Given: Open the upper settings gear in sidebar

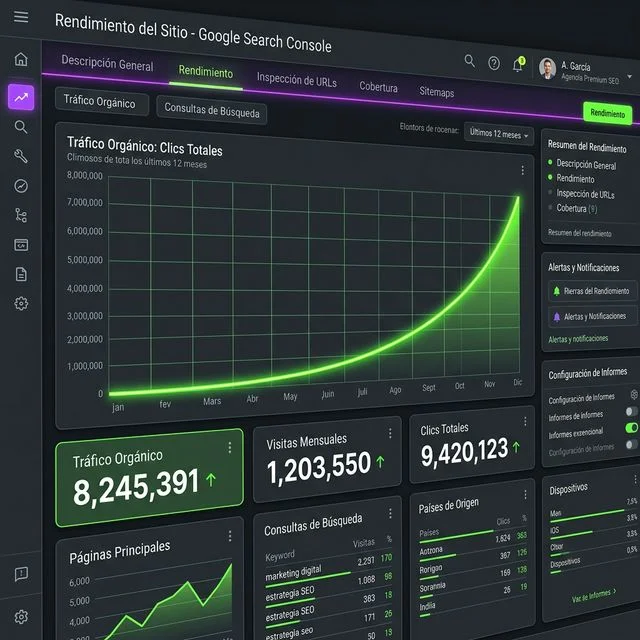Looking at the screenshot, I should click(x=21, y=303).
